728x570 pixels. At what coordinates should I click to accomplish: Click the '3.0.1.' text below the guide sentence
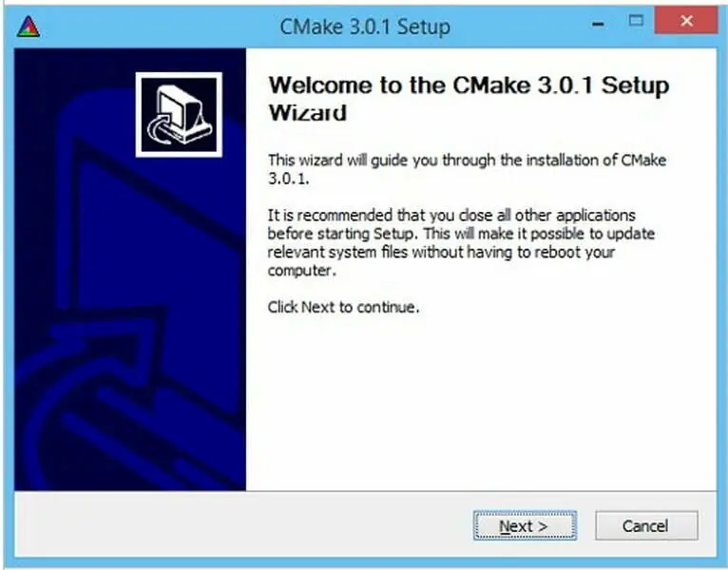[288, 179]
